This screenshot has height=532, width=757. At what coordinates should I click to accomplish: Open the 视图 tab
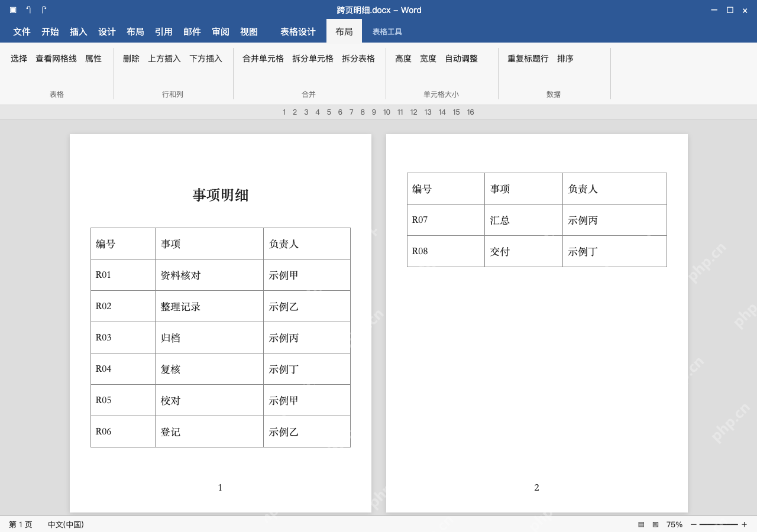249,32
